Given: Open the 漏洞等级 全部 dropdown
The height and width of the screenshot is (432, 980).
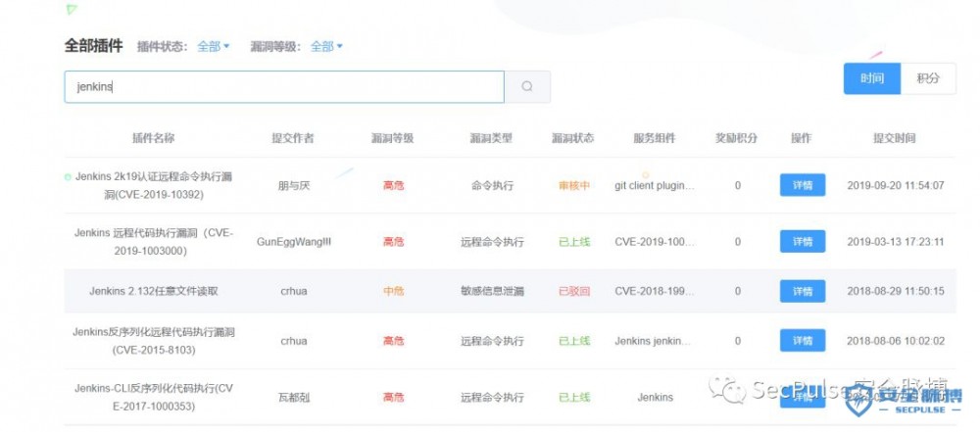Looking at the screenshot, I should [326, 46].
